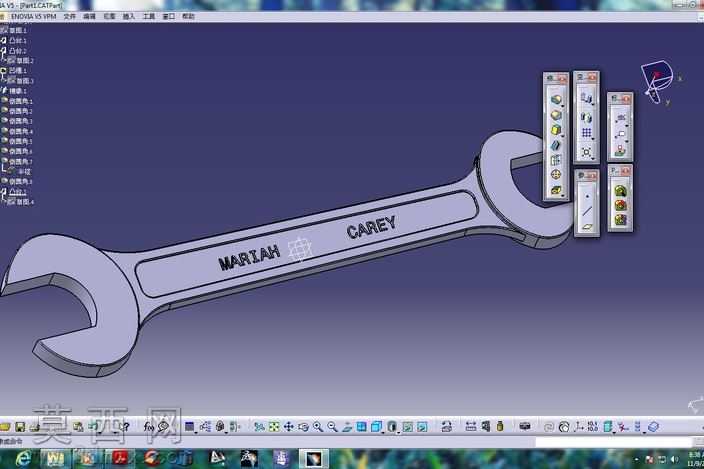The image size is (704, 469).
Task: Toggle Hide/Show for selected element
Action: pos(407,426)
